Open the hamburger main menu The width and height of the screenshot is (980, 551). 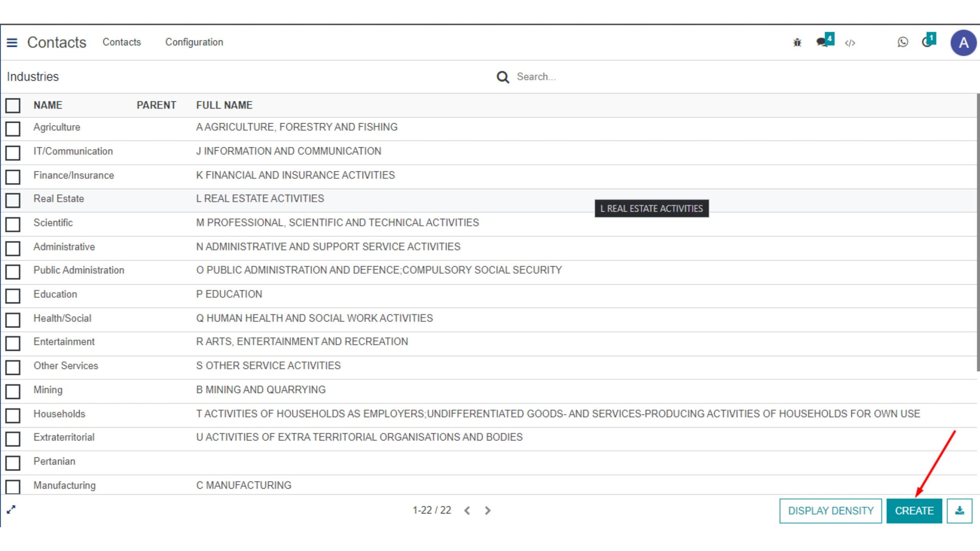12,42
